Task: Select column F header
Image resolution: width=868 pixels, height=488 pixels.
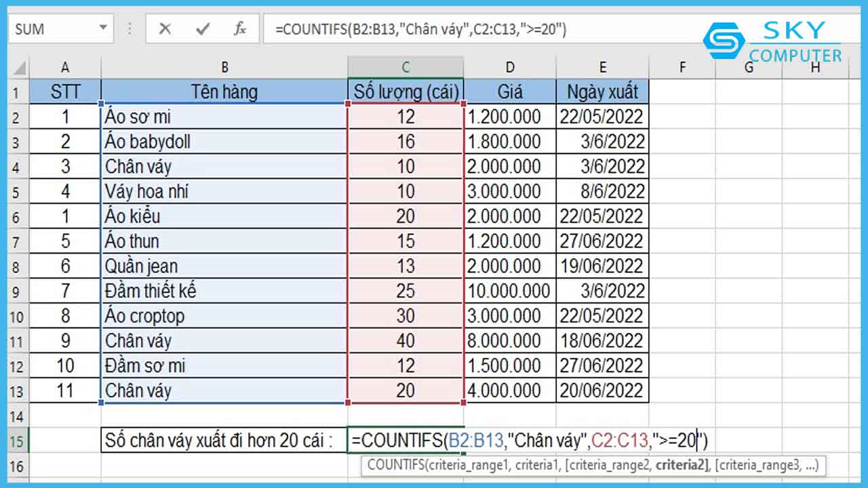Action: coord(682,67)
